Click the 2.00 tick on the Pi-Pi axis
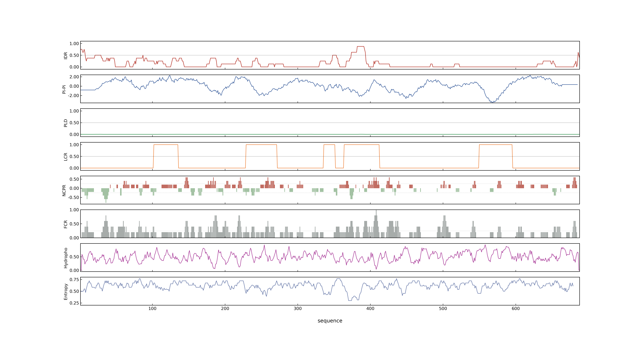This screenshot has height=343, width=644. [74, 77]
